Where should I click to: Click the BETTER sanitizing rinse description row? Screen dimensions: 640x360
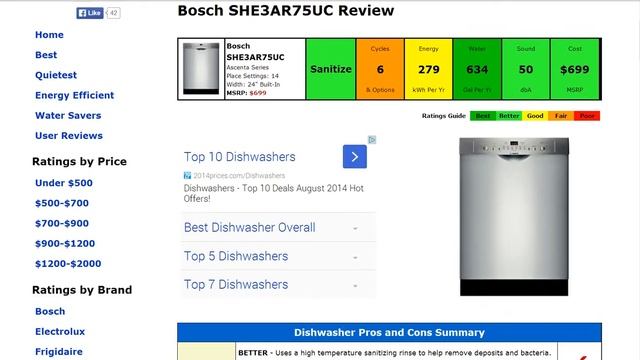[x=394, y=353]
